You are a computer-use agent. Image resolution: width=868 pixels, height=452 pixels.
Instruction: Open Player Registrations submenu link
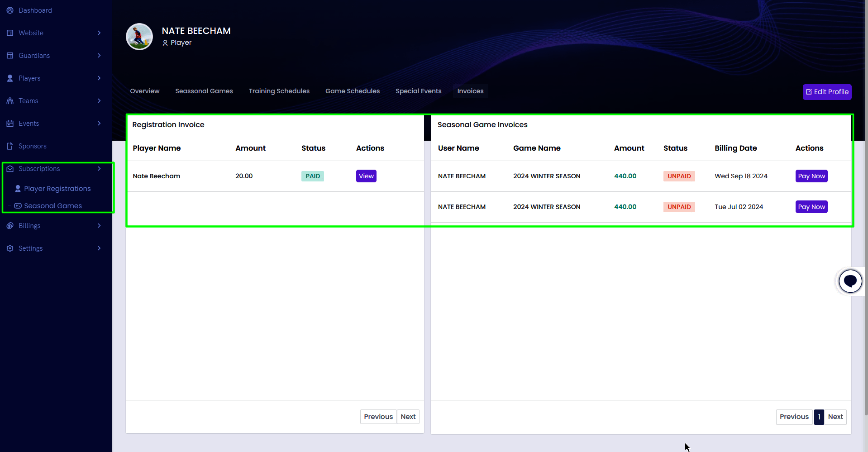tap(57, 189)
